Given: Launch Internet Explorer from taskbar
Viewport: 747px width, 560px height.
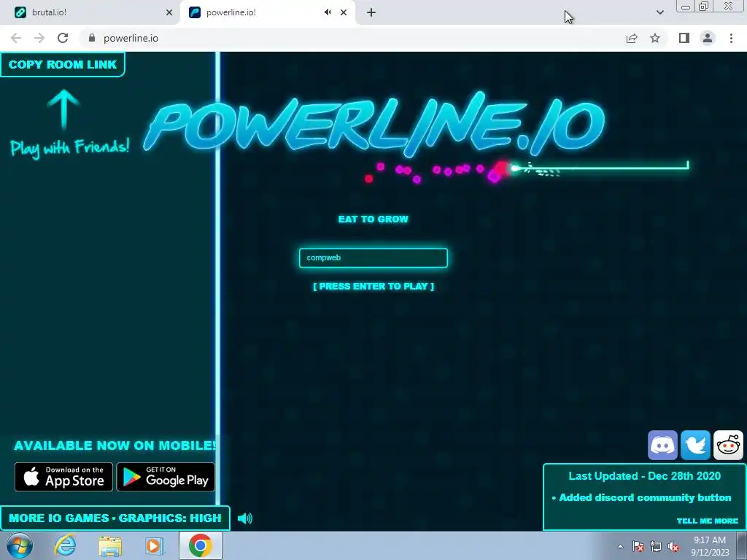Looking at the screenshot, I should 65,545.
